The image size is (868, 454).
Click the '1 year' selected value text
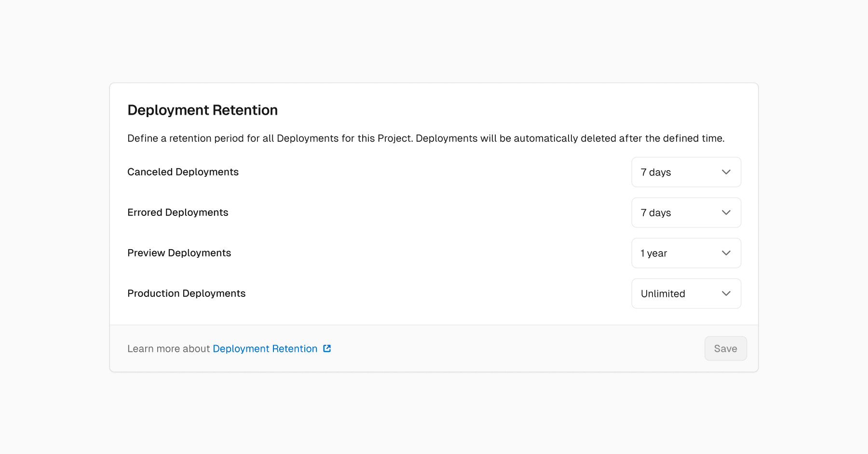(x=654, y=253)
